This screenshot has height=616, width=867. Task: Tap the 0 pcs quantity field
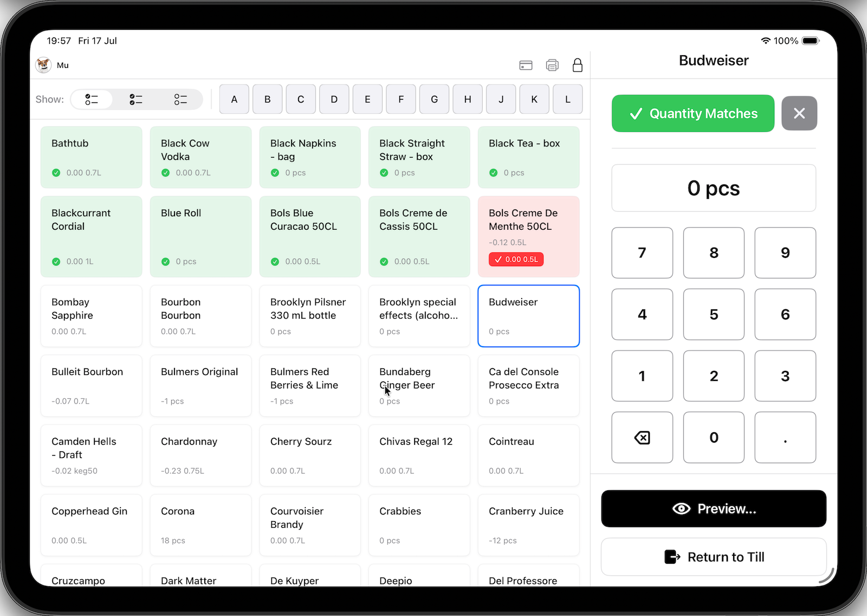[x=714, y=188]
